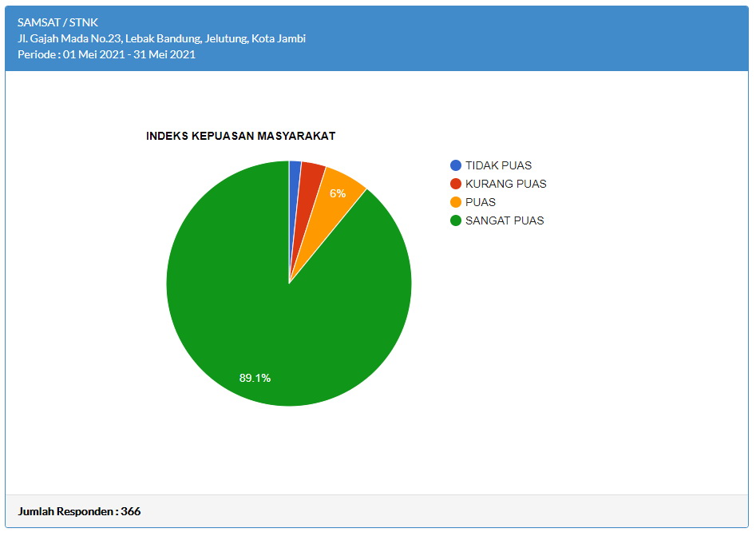
Task: Select the KURANG PUAS legend label
Action: tap(505, 184)
